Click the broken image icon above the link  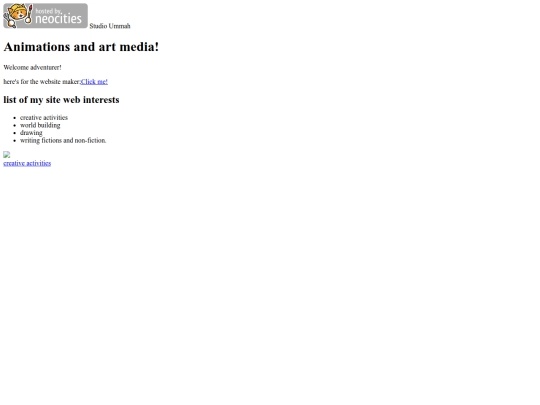click(x=7, y=155)
